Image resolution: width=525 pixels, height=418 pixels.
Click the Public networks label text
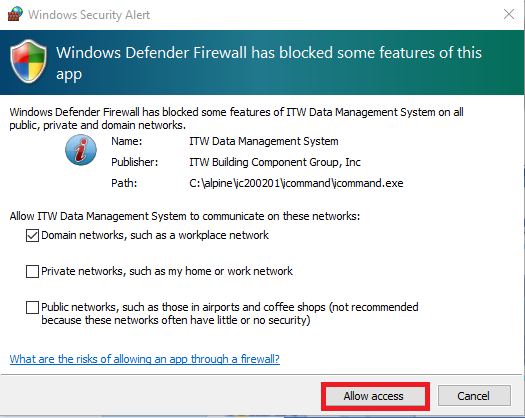(x=230, y=314)
